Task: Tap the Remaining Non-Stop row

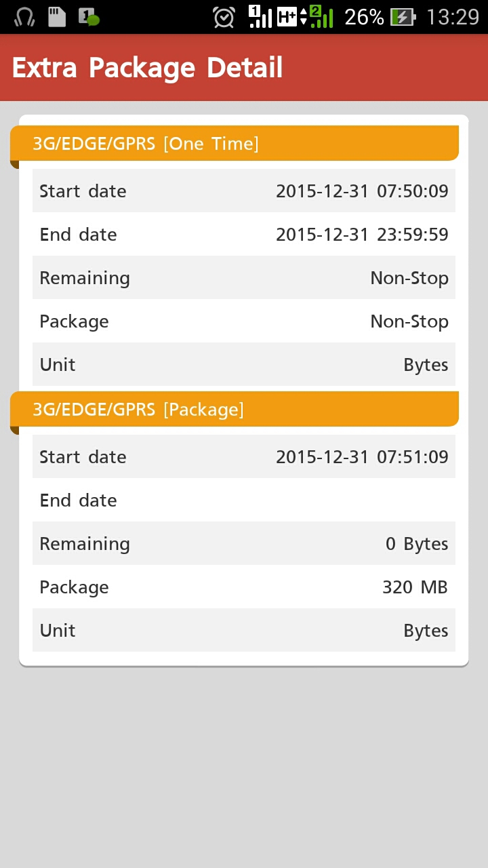Action: [x=244, y=278]
